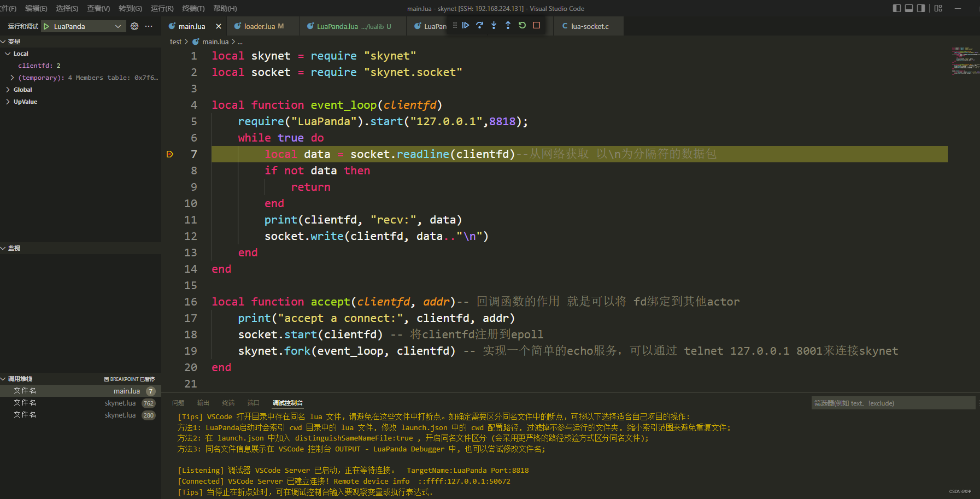Open the 转到(G) menu

tap(130, 8)
